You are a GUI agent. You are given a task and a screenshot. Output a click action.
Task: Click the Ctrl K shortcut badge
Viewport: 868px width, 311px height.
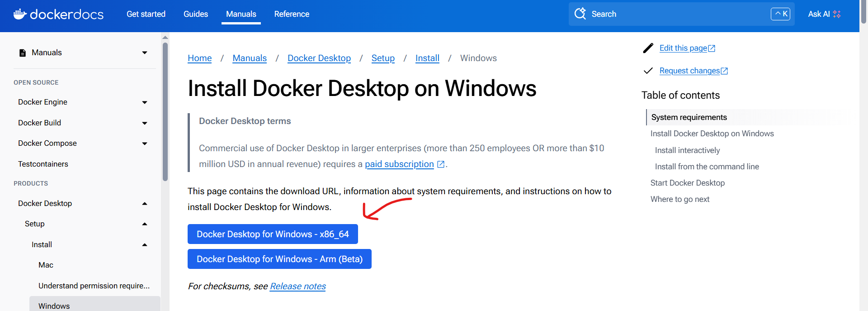click(780, 14)
